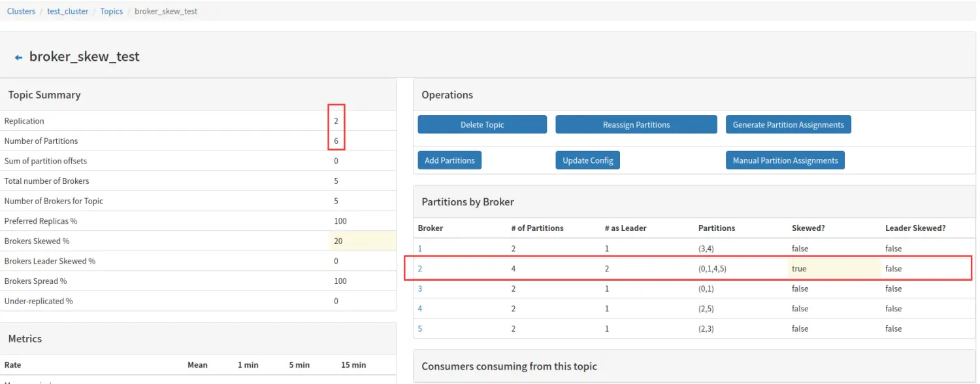Open the Clusters breadcrumb link
The image size is (980, 384).
21,11
